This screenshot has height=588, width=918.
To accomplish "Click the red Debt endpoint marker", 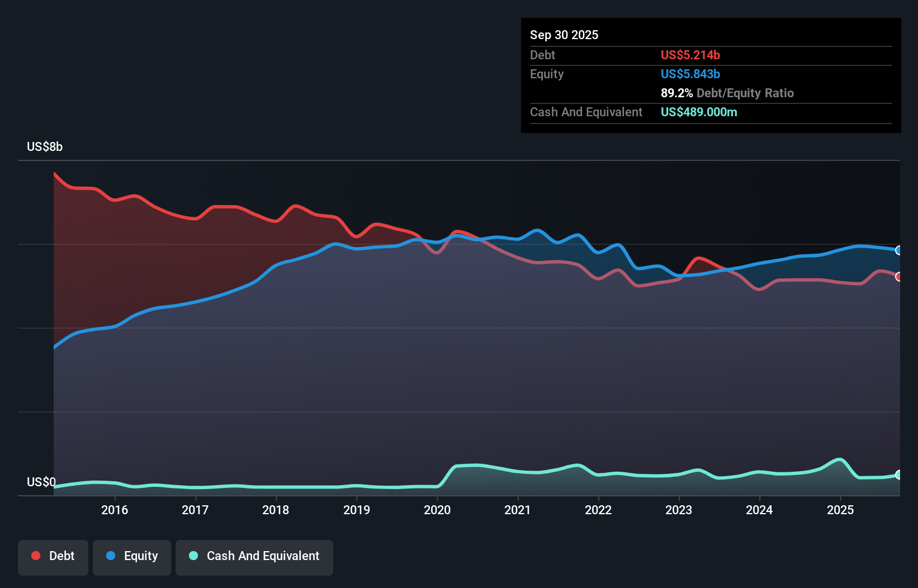I will pyautogui.click(x=899, y=277).
